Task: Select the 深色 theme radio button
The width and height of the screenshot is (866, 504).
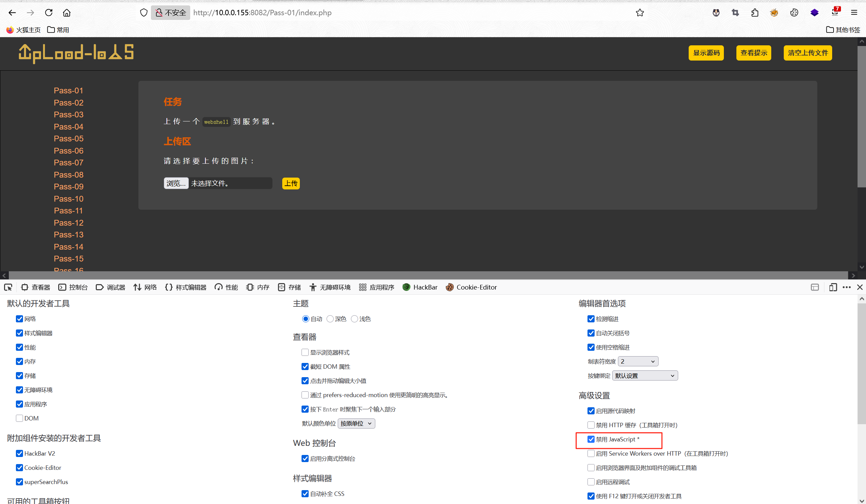Action: [330, 319]
